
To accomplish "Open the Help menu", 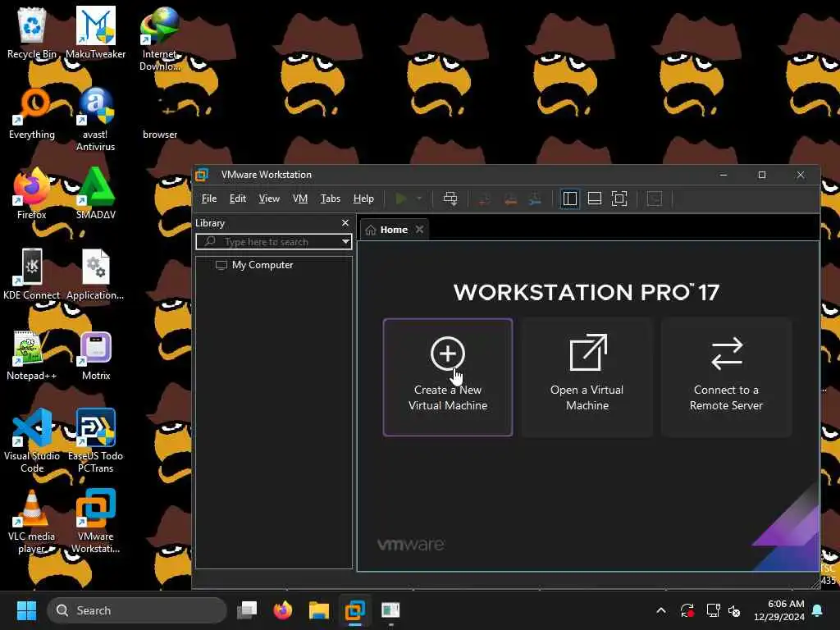I will tap(363, 199).
